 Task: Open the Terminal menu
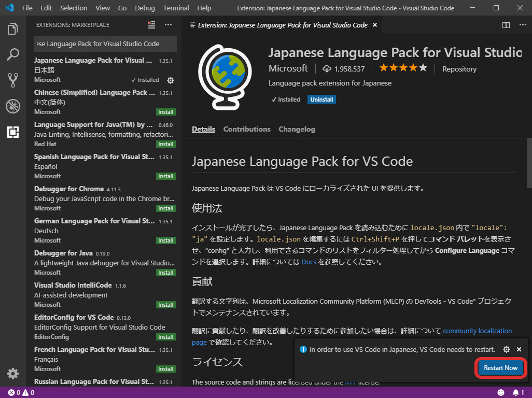click(x=176, y=8)
